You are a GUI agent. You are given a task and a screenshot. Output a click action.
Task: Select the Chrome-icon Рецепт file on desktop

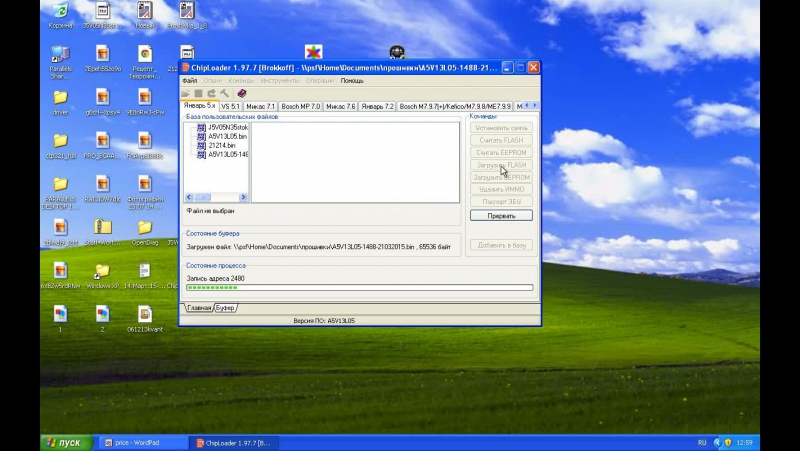coord(145,62)
